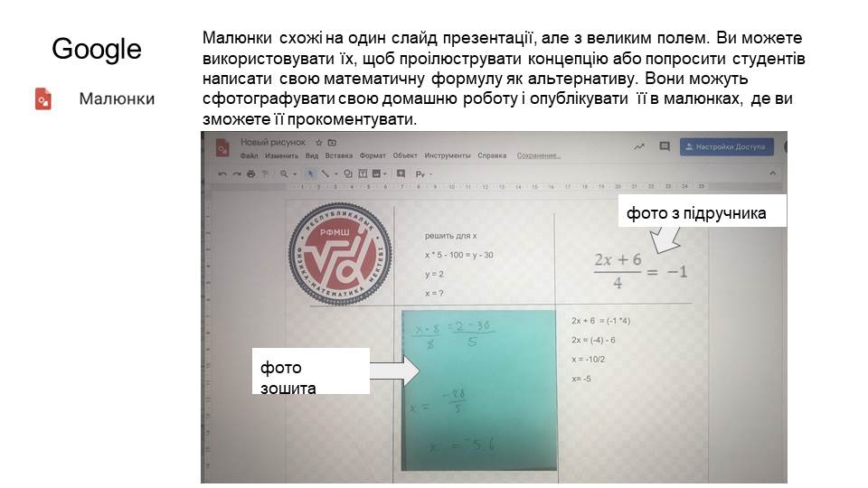Screen dimensions: 868x488
Task: Open the Shape tool
Action: point(347,174)
